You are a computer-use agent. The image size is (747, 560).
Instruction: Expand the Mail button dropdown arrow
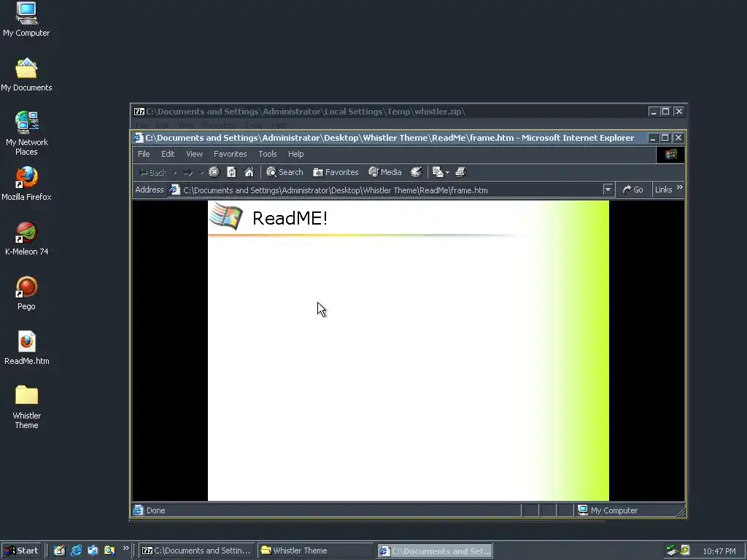(447, 172)
